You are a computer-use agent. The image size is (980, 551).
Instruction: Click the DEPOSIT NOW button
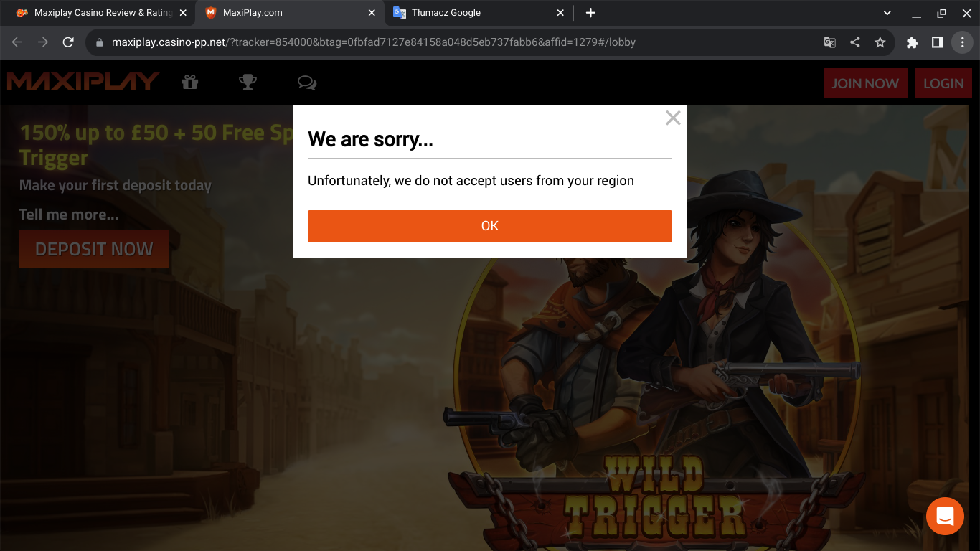pos(93,249)
